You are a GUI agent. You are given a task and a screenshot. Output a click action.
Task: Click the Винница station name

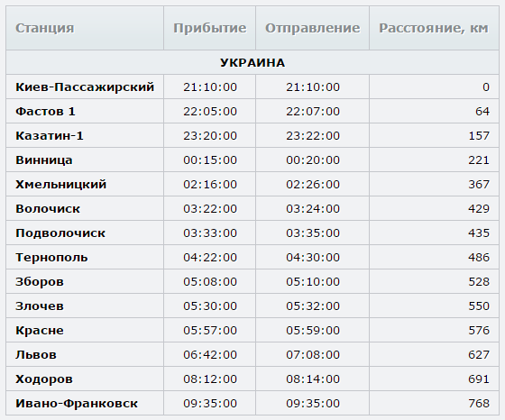click(44, 160)
